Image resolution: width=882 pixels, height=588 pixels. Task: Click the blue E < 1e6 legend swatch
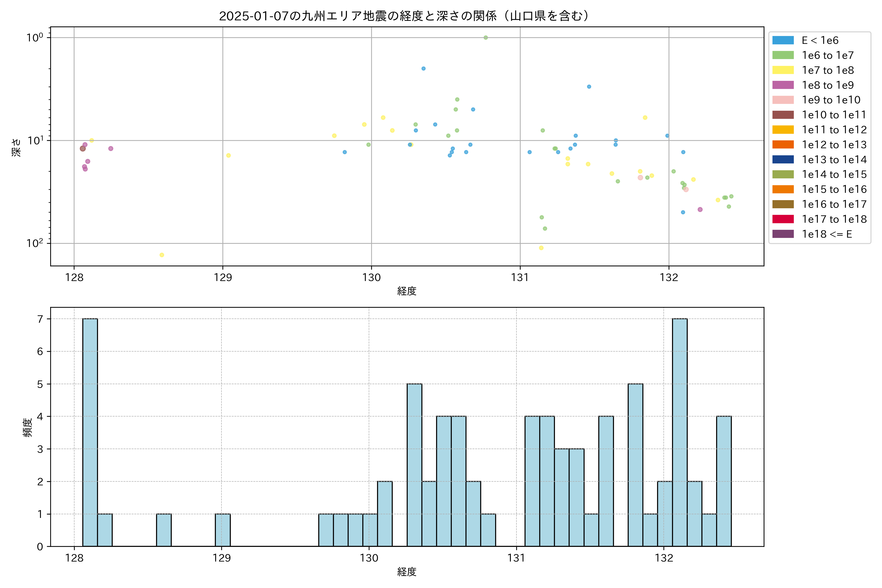tap(783, 40)
